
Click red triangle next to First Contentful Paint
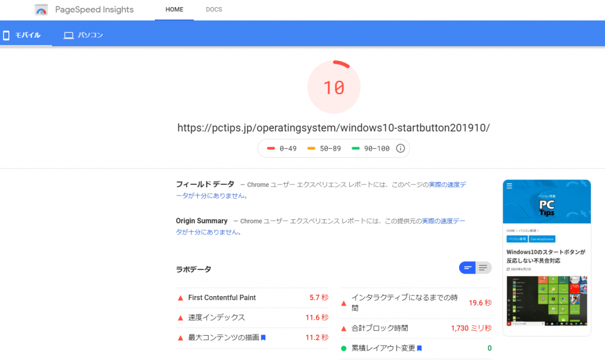pyautogui.click(x=180, y=298)
